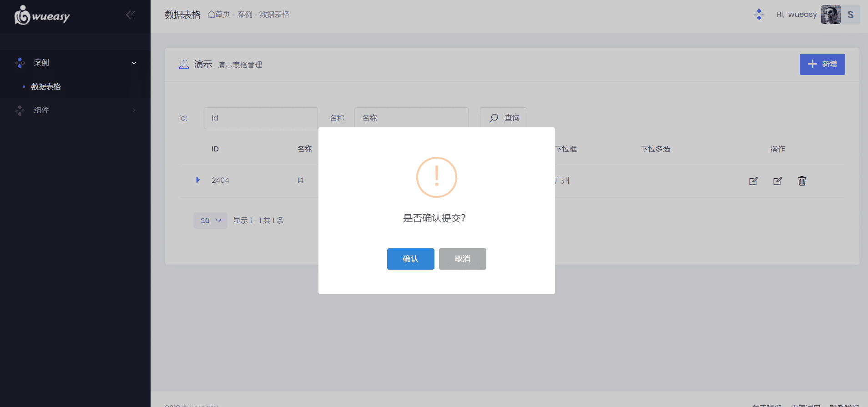This screenshot has height=407, width=868.
Task: Click the 演示 panel user icon
Action: [x=184, y=65]
